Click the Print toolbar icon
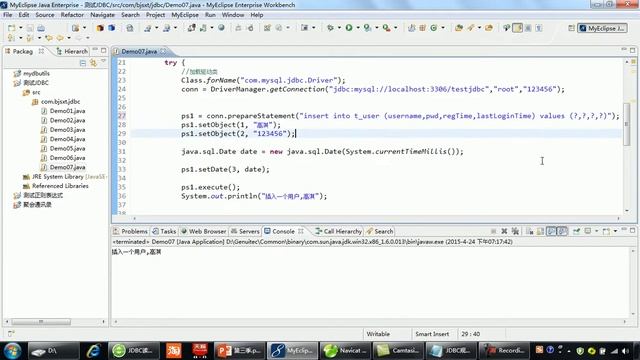640x360 pixels. coord(41,28)
